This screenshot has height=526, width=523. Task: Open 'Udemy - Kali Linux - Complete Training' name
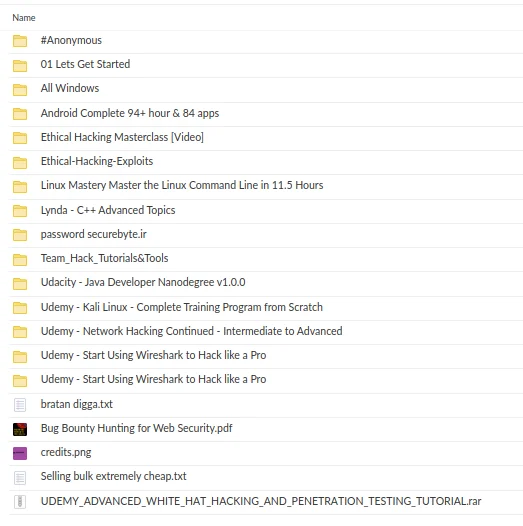181,307
